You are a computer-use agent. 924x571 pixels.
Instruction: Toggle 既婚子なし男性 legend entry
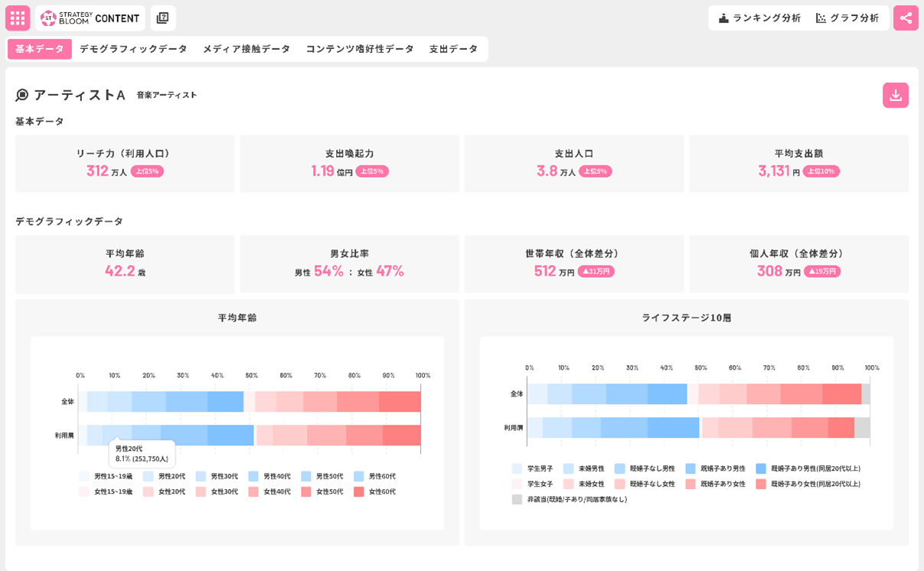[x=645, y=468]
